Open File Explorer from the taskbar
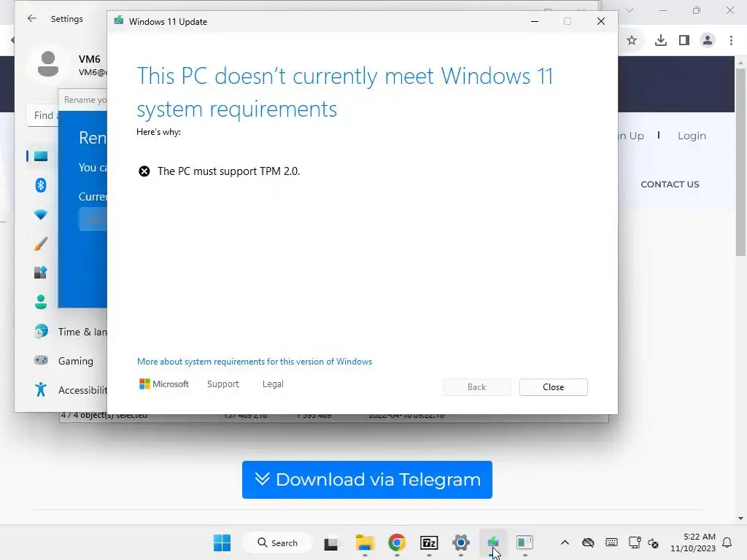The image size is (747, 560). pyautogui.click(x=365, y=542)
